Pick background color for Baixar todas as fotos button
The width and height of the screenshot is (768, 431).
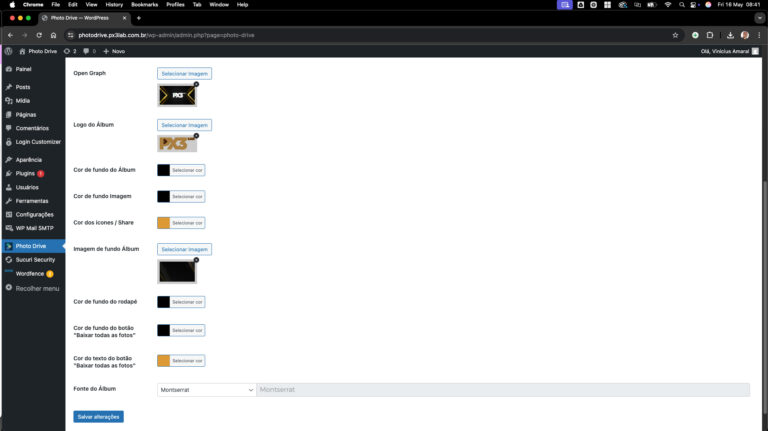[181, 330]
